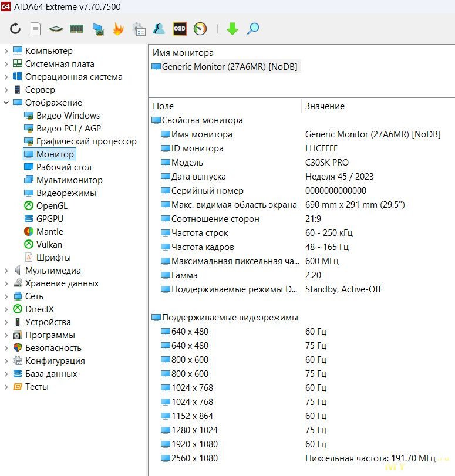Open Мультимонитор tree item
Viewport: 455px width, 476px height.
tap(69, 180)
